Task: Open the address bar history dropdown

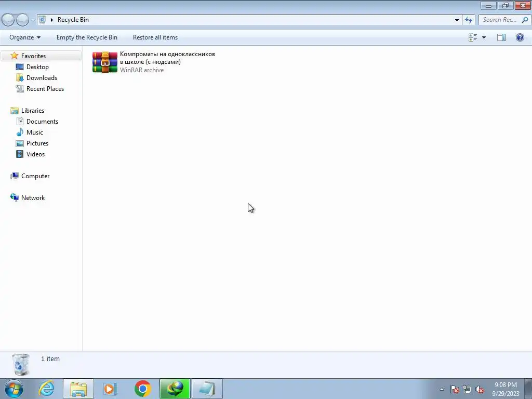Action: pos(457,20)
